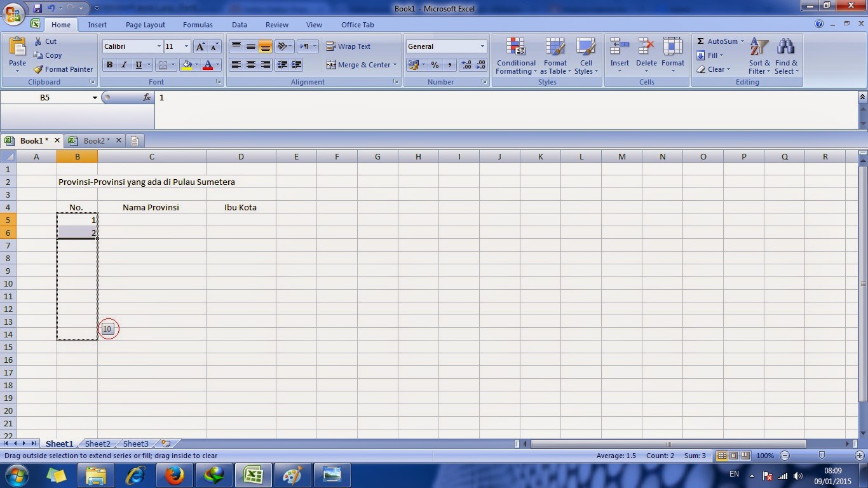Open Sort & Filter options
The width and height of the screenshot is (868, 488).
(759, 56)
